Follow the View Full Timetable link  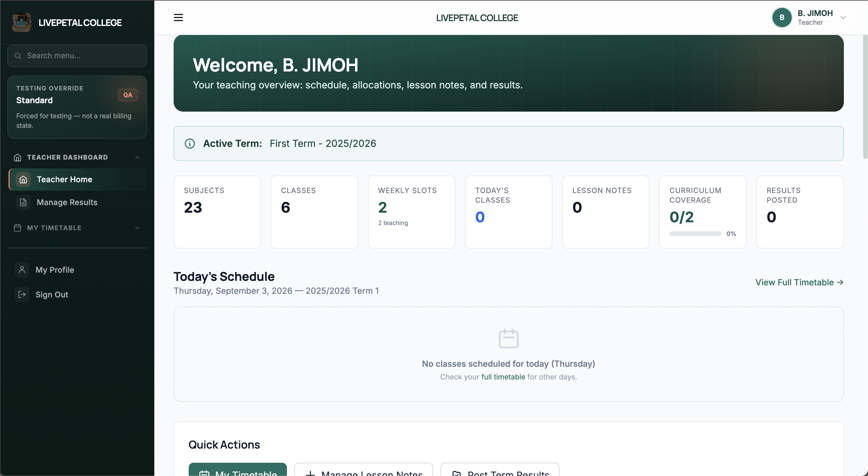[x=799, y=282]
